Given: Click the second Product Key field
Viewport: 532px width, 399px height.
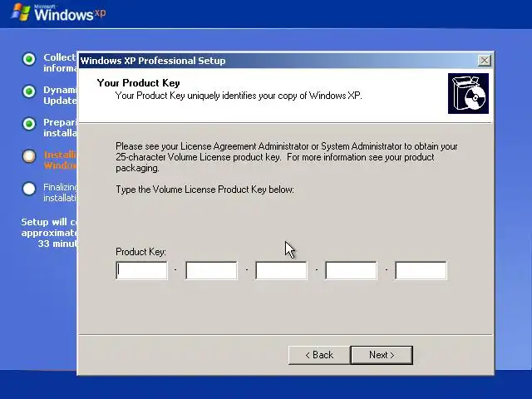Looking at the screenshot, I should (211, 270).
